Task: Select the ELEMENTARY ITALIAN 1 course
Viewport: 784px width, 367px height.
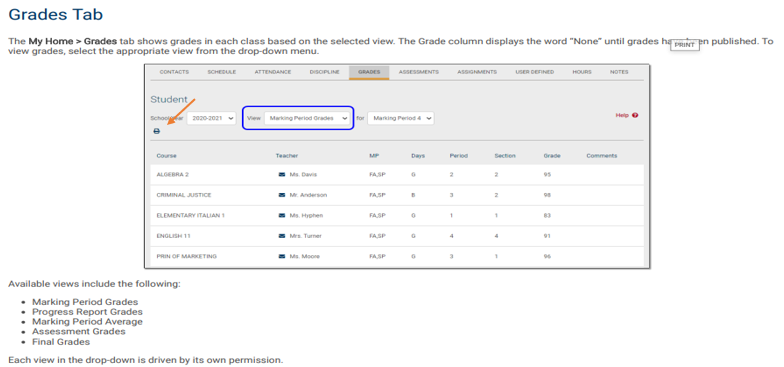Action: [x=190, y=216]
